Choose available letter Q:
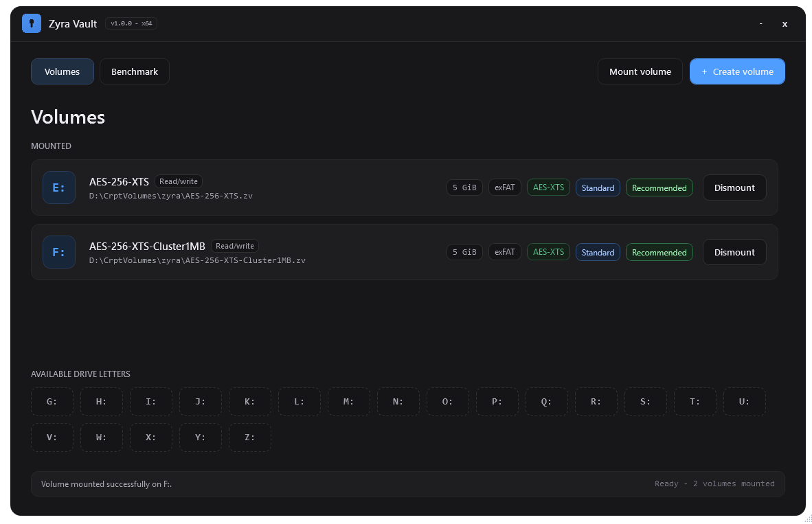 click(546, 402)
